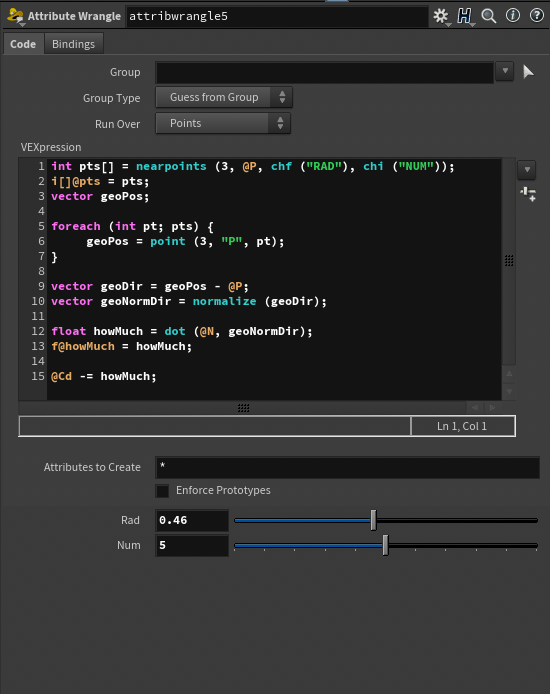Click the geoDir variable on line 9
The image size is (550, 694).
(x=122, y=286)
